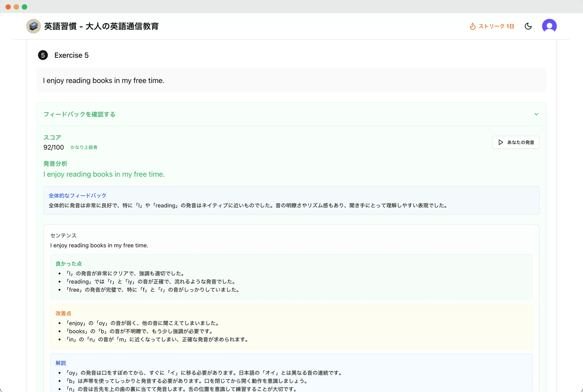Open the ストリーク 1日 streak label

[x=496, y=26]
